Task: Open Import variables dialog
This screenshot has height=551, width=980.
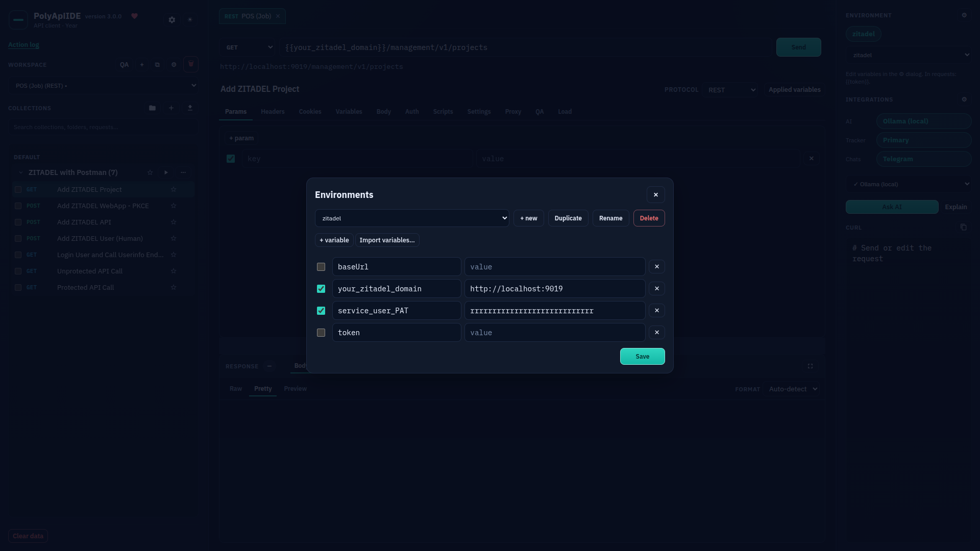Action: point(387,240)
